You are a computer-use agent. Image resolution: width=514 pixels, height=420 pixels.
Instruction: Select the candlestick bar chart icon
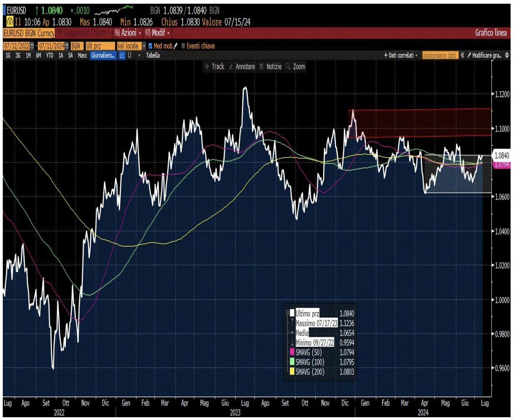tap(130, 55)
